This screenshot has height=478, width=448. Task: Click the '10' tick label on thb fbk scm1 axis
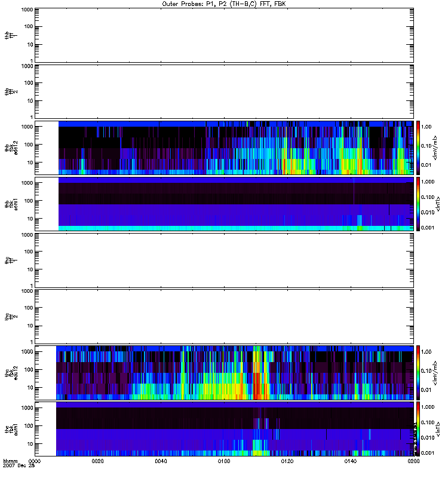30,219
